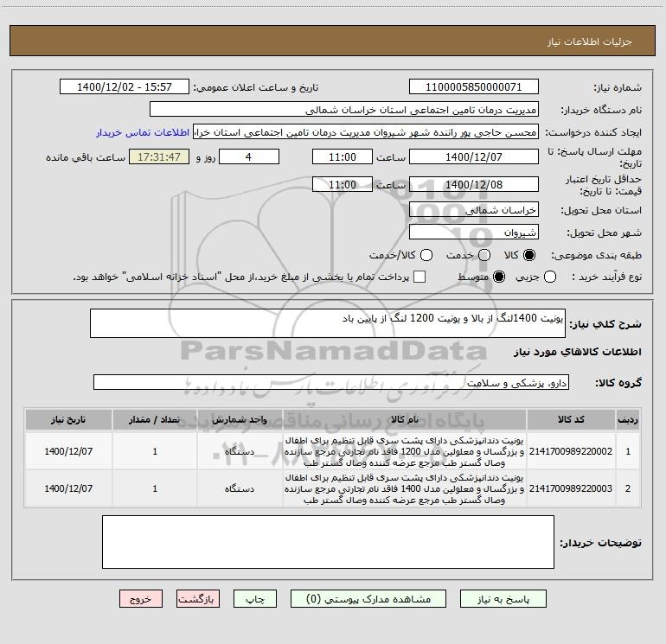Screen dimensions: 666x644
Task: Click quantity cell in row 2
Action: click(x=155, y=488)
